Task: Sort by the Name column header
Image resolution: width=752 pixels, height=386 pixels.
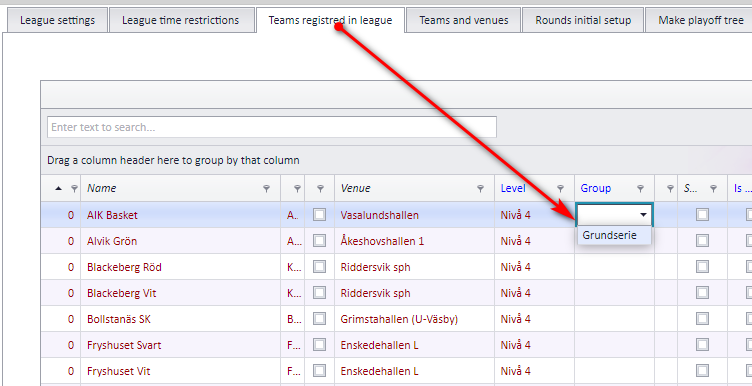Action: 180,188
